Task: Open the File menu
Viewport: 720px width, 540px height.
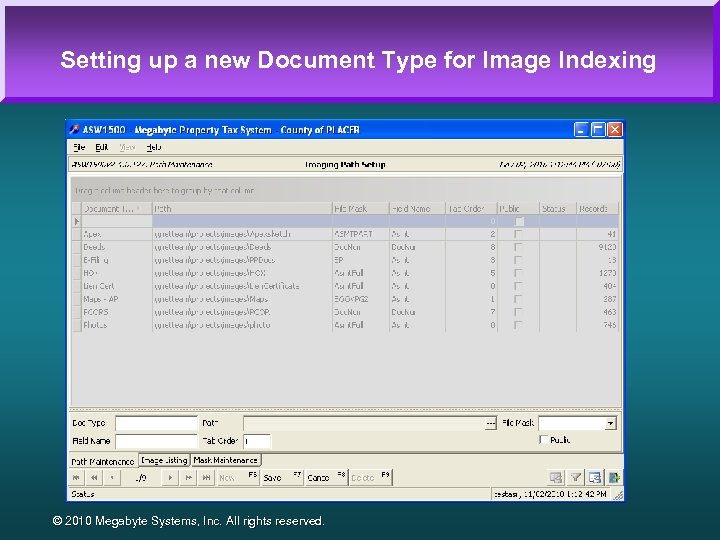Action: point(79,147)
